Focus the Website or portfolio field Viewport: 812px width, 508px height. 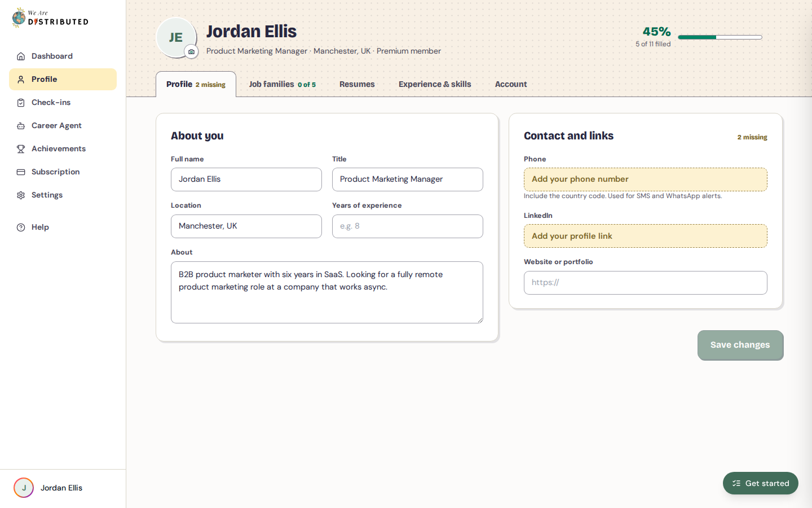(646, 283)
